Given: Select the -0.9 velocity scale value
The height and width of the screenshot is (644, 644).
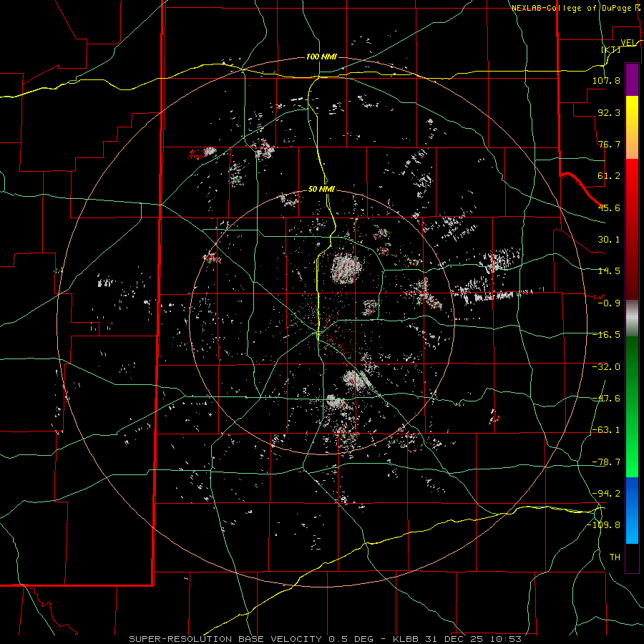Looking at the screenshot, I should pyautogui.click(x=609, y=303).
